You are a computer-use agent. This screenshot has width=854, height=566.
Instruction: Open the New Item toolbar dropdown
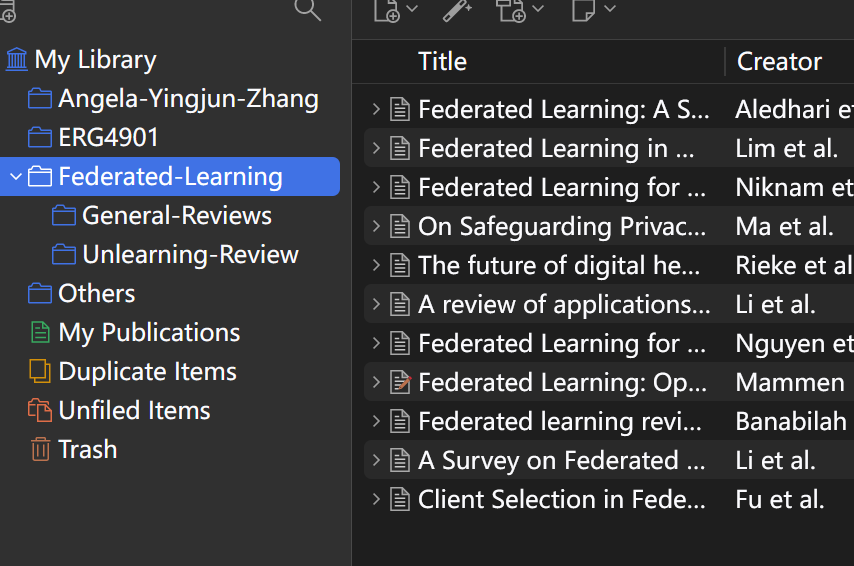[x=395, y=9]
